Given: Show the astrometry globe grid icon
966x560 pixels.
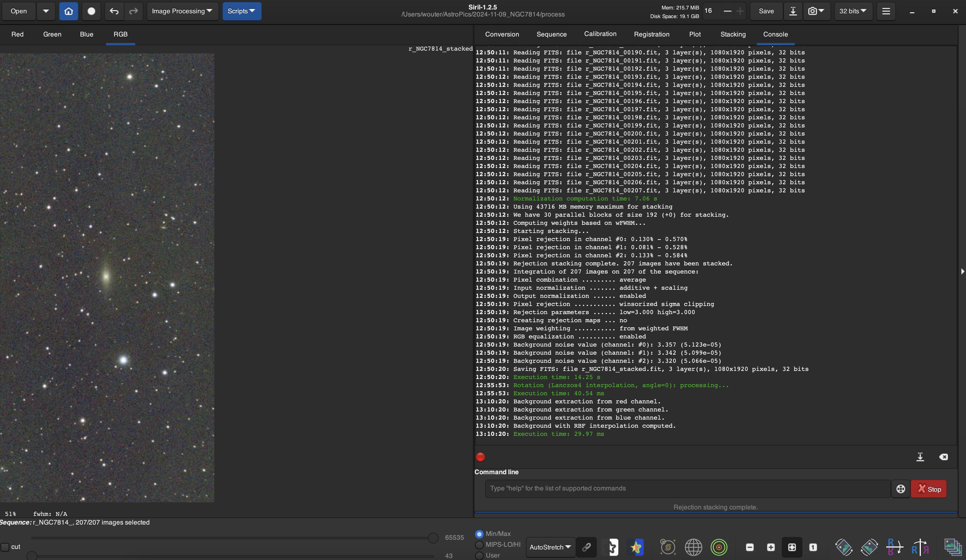Looking at the screenshot, I should [693, 547].
